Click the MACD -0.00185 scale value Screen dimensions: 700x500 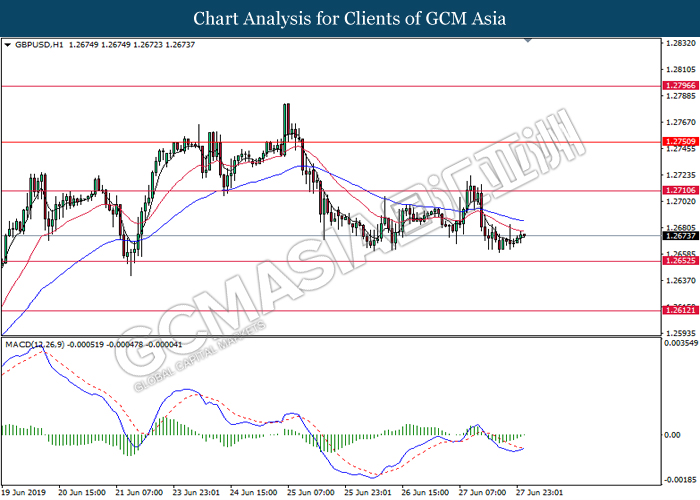[x=681, y=480]
